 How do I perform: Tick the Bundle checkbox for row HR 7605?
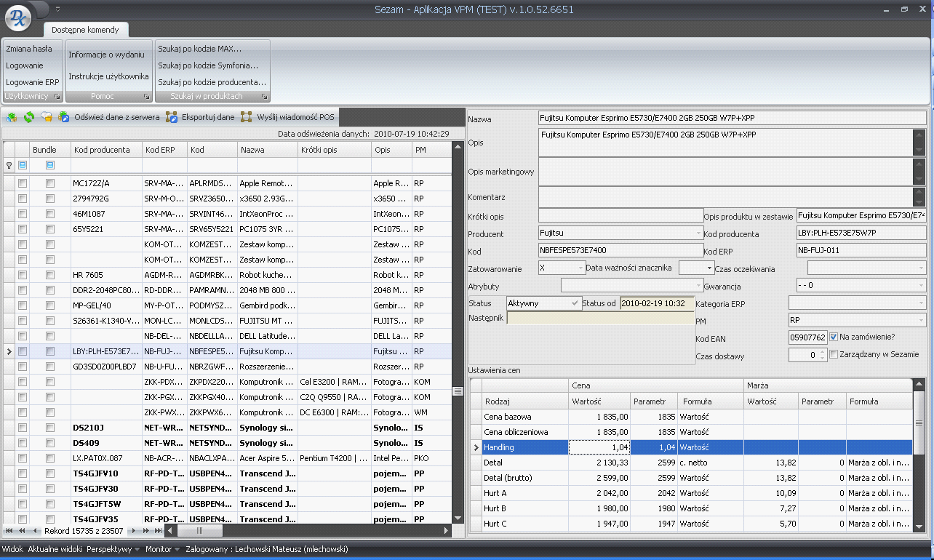pos(50,275)
